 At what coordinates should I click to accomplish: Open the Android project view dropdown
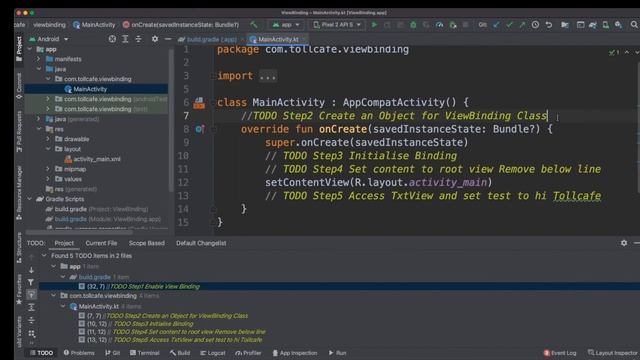pyautogui.click(x=49, y=39)
